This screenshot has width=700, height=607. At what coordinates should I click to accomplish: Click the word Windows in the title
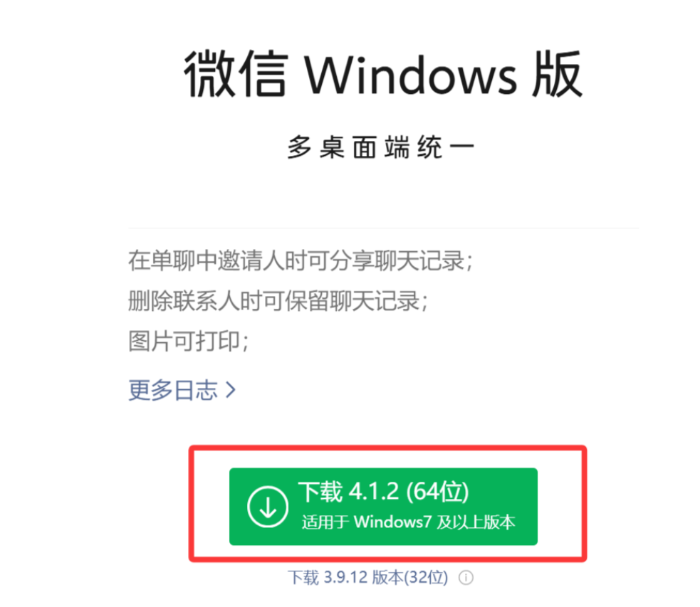tap(411, 75)
